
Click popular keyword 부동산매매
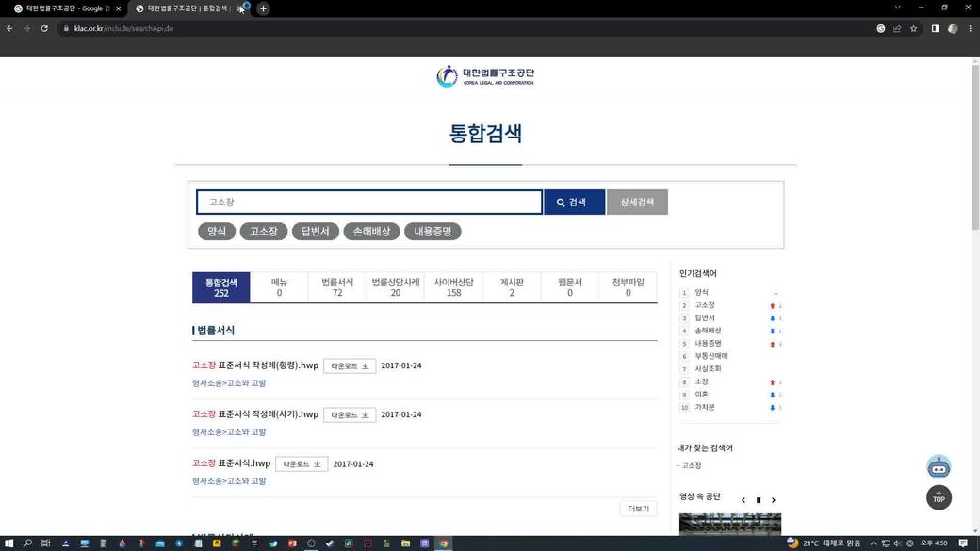coord(711,356)
